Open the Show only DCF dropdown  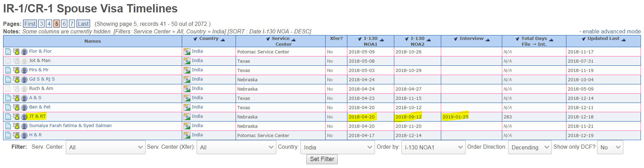(x=610, y=147)
